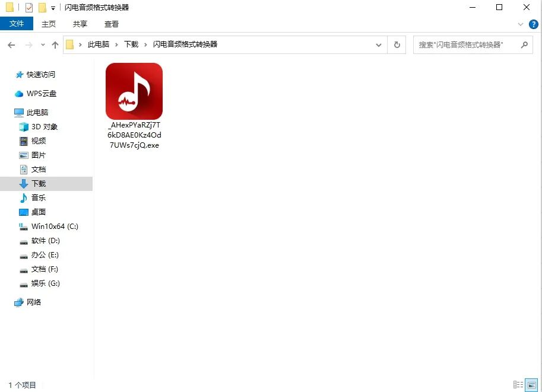Open the 3D 对象 folder
Screen dimensions: 542x392
(x=45, y=127)
